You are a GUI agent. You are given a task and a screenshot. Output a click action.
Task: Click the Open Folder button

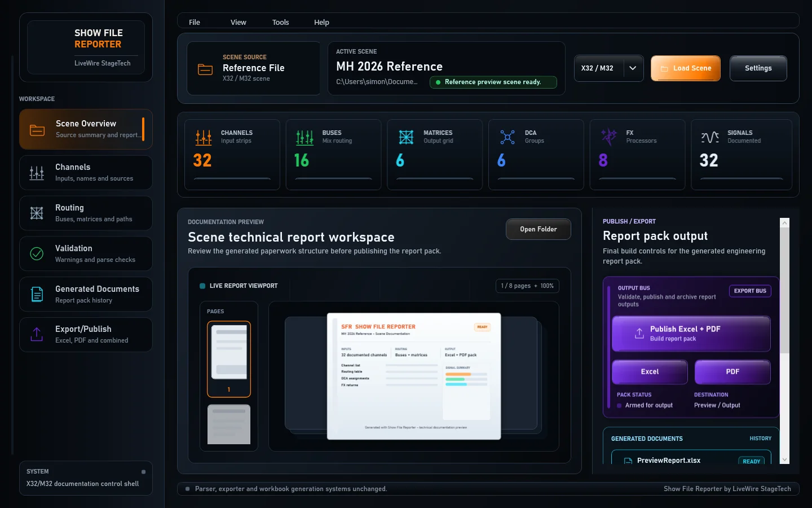tap(539, 229)
